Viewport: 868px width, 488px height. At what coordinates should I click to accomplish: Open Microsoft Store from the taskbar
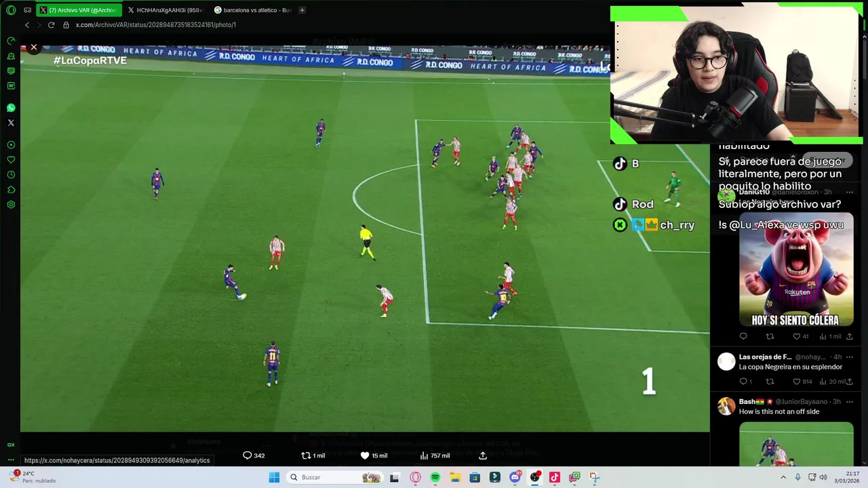(475, 477)
